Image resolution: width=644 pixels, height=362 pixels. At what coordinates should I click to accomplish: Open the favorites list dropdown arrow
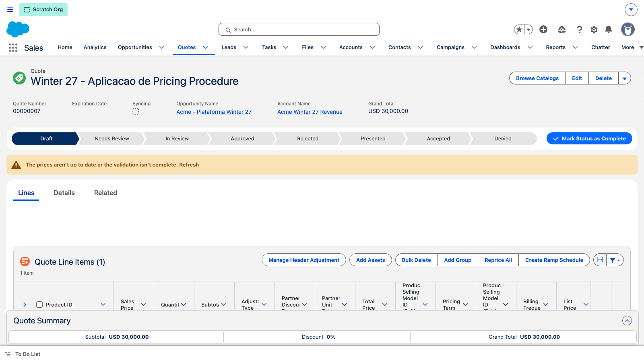coord(528,29)
